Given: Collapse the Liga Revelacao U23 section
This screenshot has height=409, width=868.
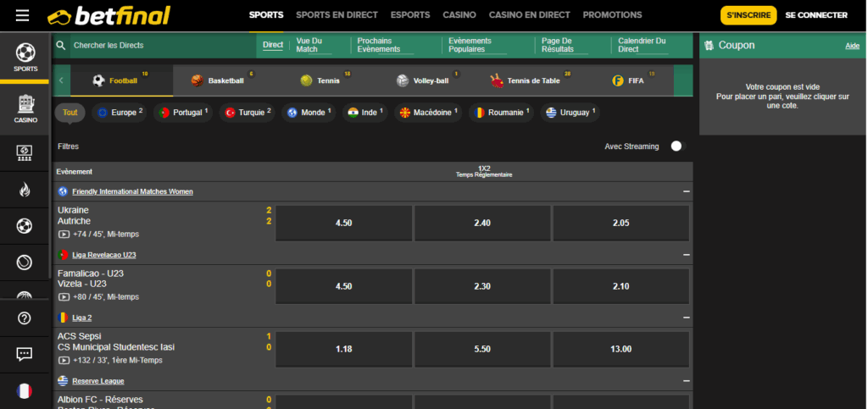Looking at the screenshot, I should (x=686, y=254).
